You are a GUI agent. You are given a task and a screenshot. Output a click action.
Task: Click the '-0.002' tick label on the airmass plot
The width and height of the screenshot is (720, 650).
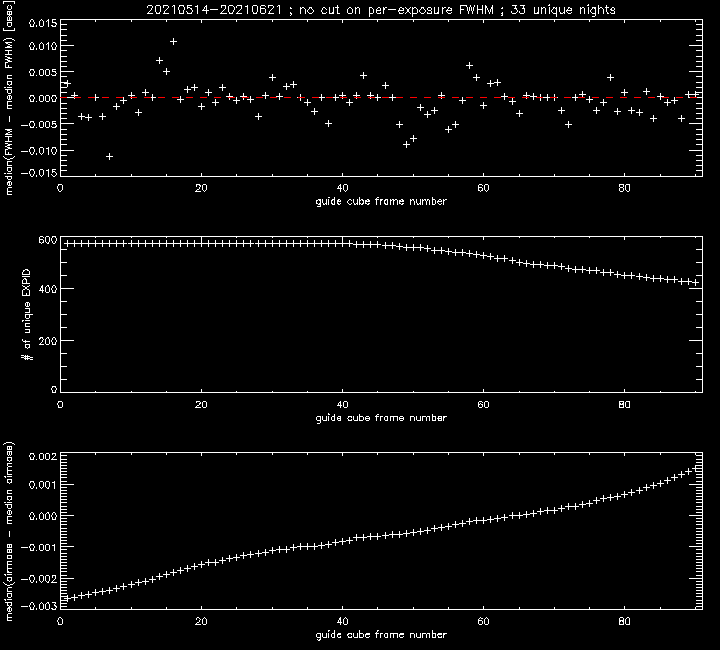[39, 578]
